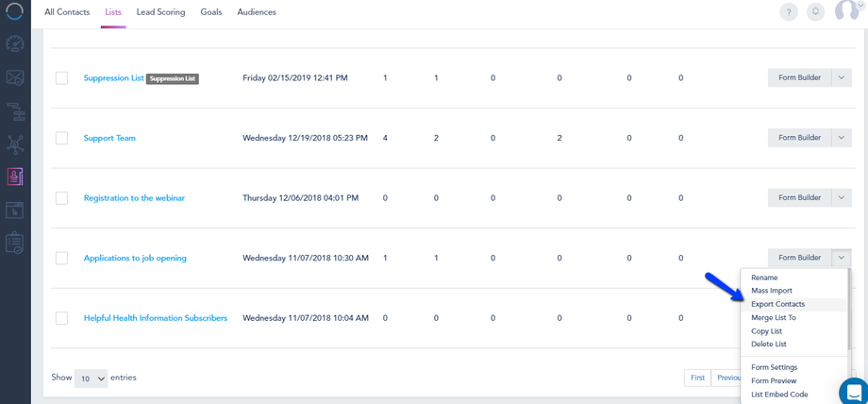Click the network nodes icon in sidebar

[x=15, y=144]
